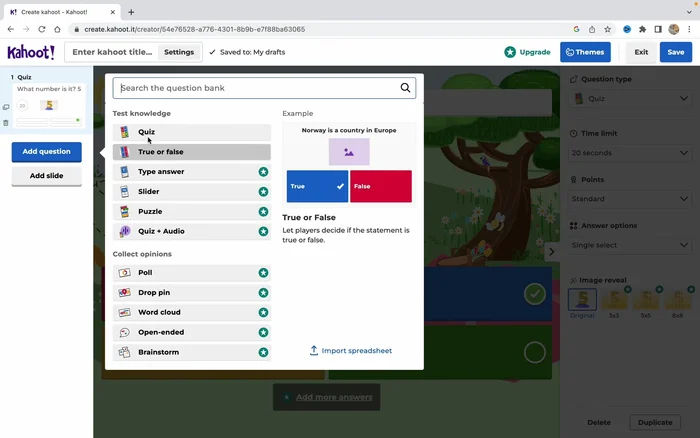Select the Slider question type
This screenshot has height=438, width=700.
[191, 192]
